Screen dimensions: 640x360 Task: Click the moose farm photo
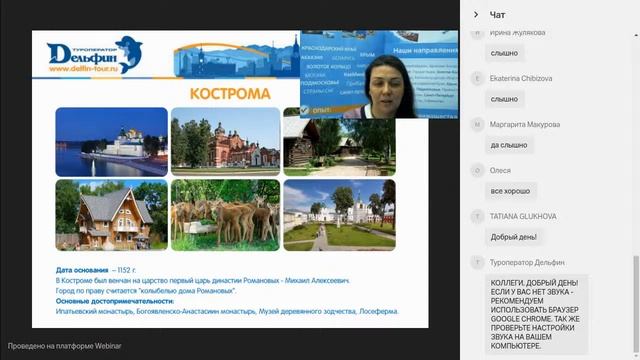point(226,215)
